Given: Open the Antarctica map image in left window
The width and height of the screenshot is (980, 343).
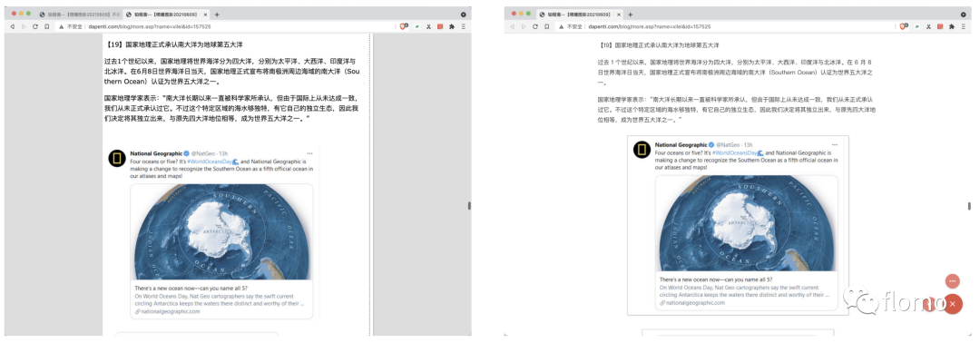Looking at the screenshot, I should 222,231.
